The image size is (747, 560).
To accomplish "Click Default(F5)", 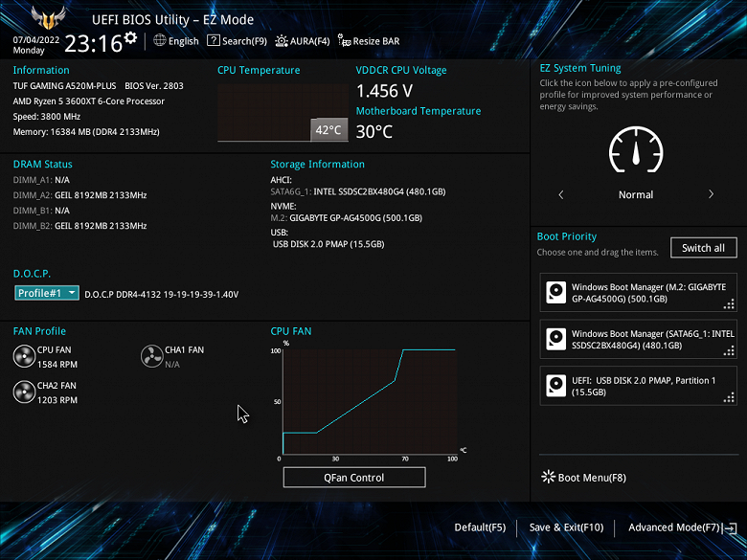I will point(480,527).
